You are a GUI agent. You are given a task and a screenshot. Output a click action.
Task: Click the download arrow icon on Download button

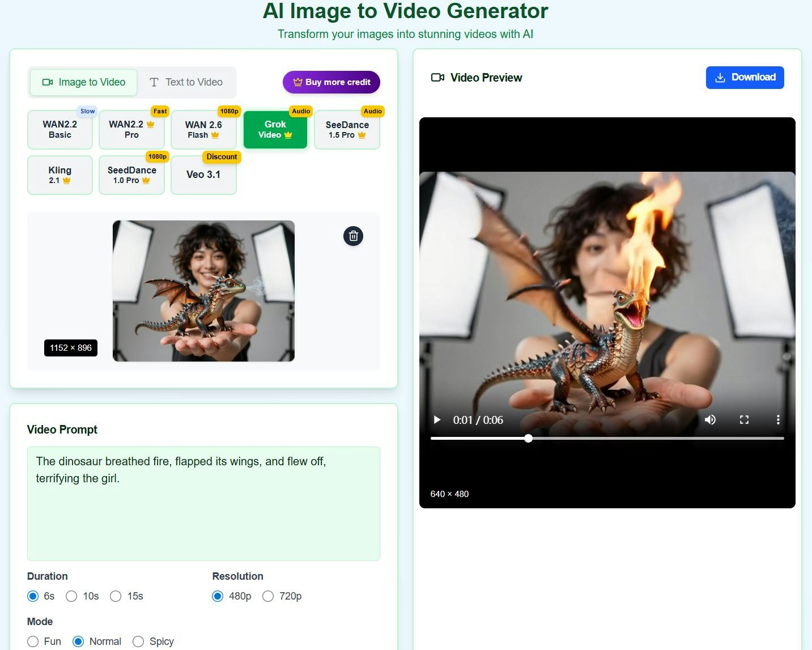coord(721,77)
